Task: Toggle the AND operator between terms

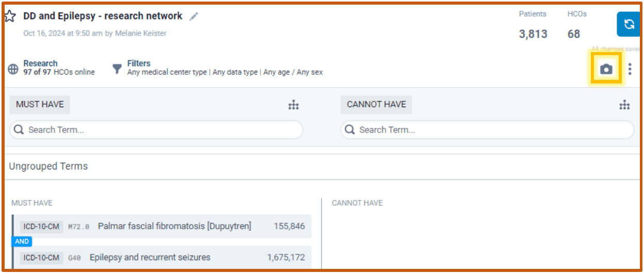Action: [x=22, y=241]
